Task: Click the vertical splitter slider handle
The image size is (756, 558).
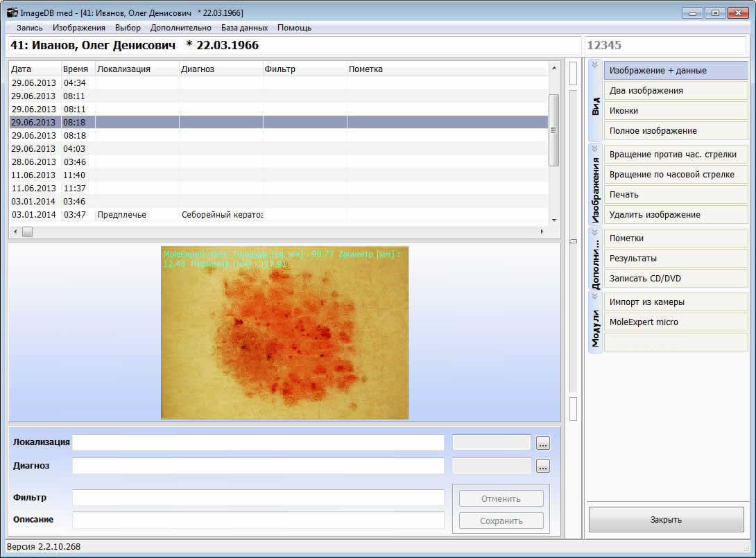Action: coord(573,241)
